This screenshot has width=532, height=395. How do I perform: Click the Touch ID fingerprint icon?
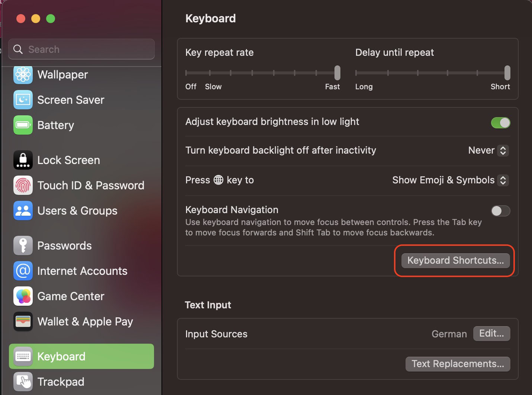click(23, 185)
